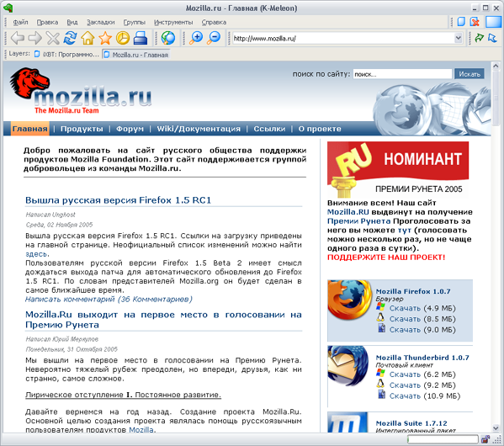Open the Mozilla Suite 1.7.12 title link
The height and width of the screenshot is (446, 504).
(x=411, y=423)
